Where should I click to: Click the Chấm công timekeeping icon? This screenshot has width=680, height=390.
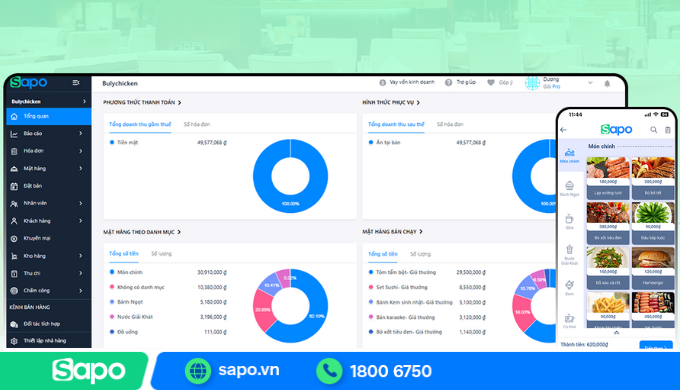[x=14, y=291]
